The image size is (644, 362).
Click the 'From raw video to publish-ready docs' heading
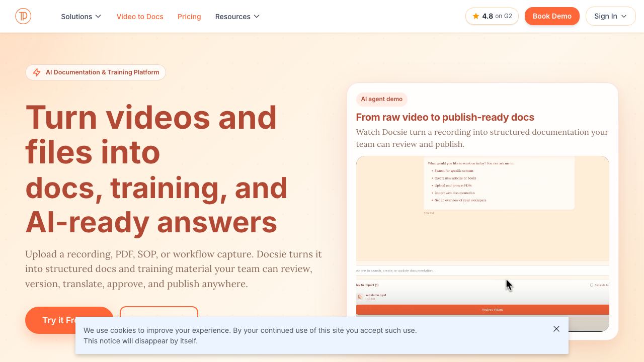(x=445, y=117)
